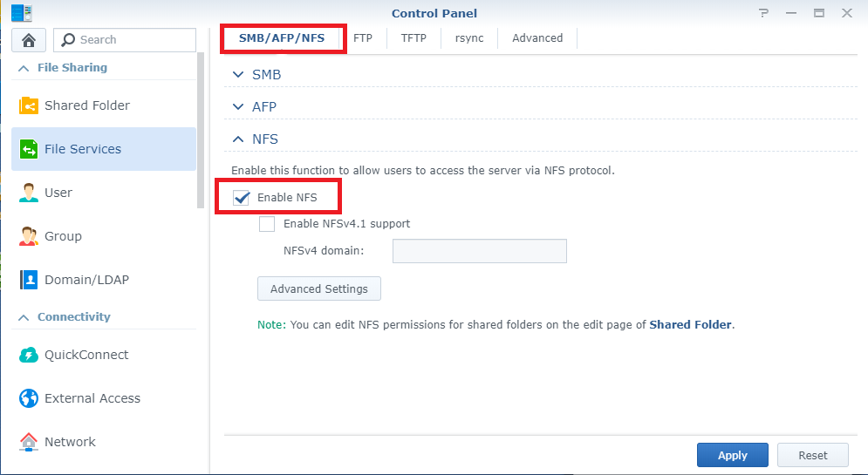
Task: Click the Group icon in sidebar
Action: (x=29, y=236)
